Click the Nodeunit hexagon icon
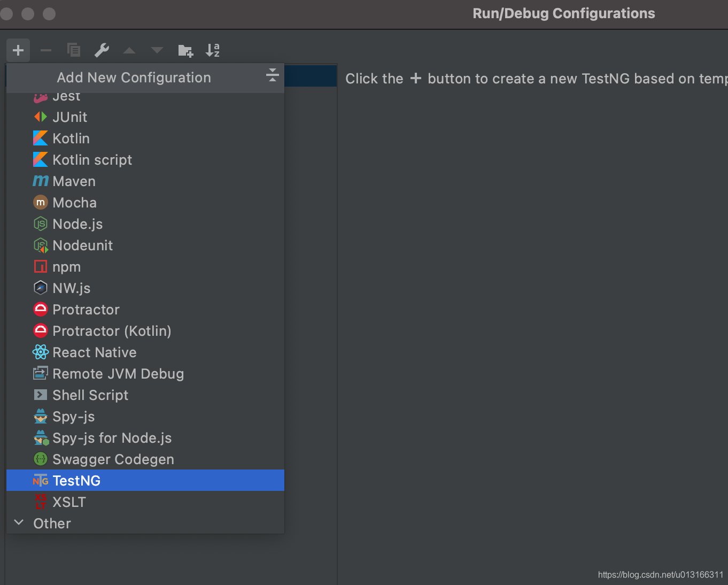The width and height of the screenshot is (728, 585). pos(41,245)
